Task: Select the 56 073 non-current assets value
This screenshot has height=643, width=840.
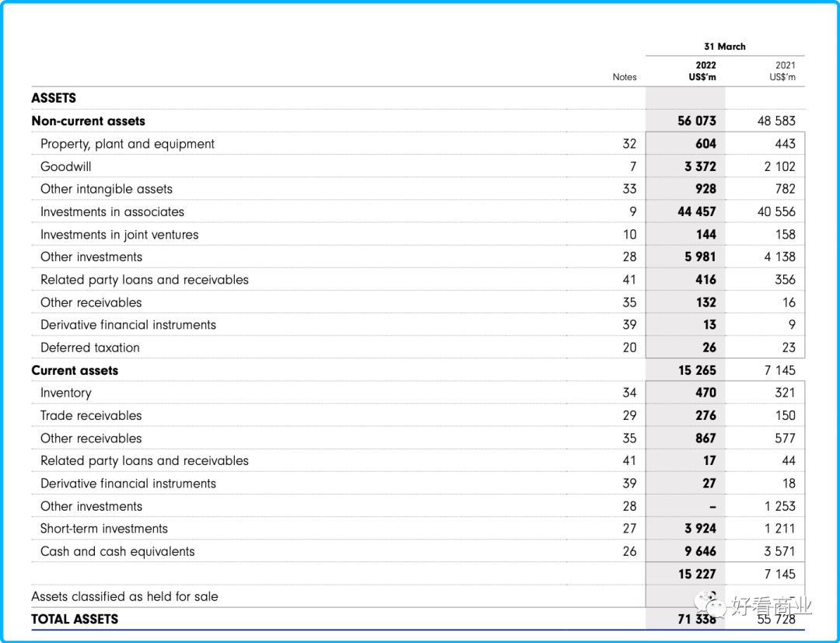Action: (x=696, y=121)
